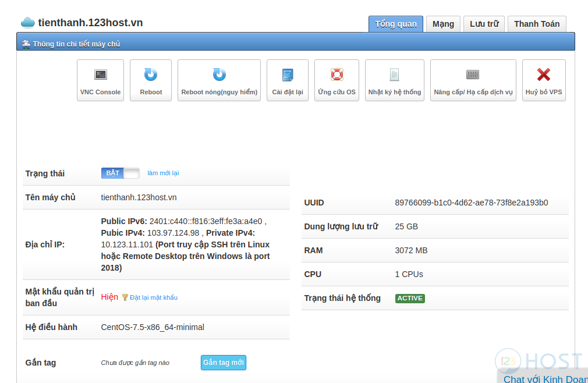Click the red X Huỷ bỏ VPS icon

tap(544, 75)
